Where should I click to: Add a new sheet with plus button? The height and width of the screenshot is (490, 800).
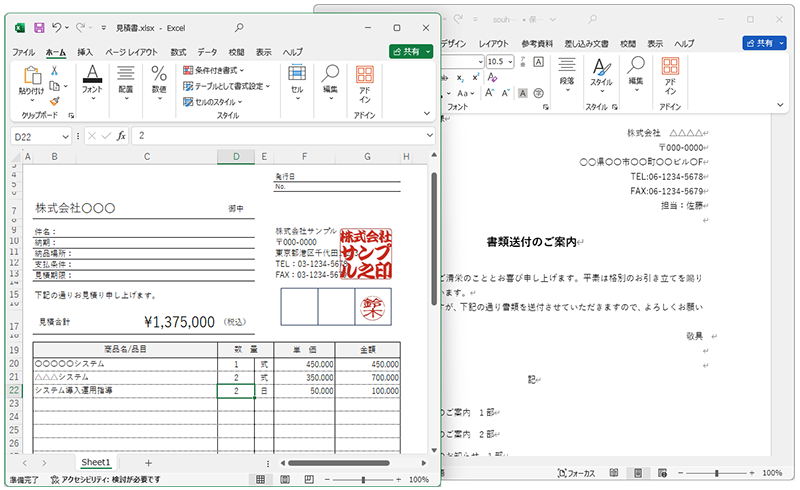pyautogui.click(x=148, y=463)
